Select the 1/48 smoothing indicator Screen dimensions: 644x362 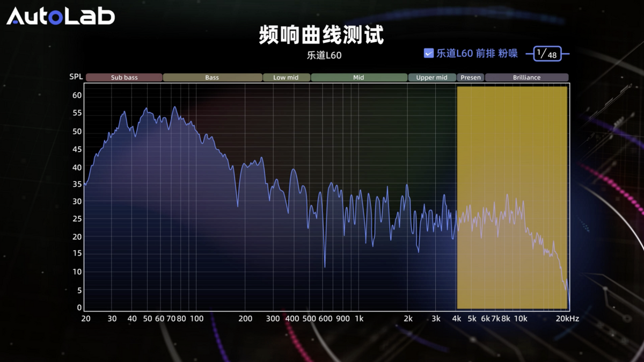[547, 54]
